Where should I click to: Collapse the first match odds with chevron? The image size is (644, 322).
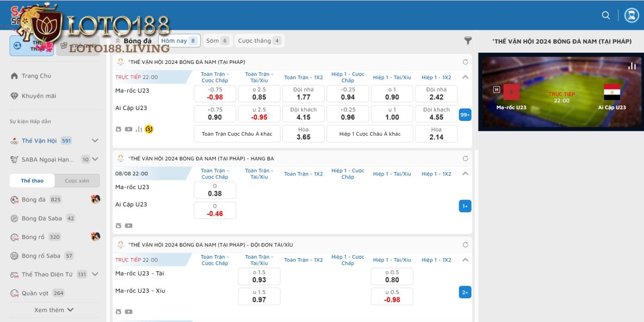(x=465, y=77)
